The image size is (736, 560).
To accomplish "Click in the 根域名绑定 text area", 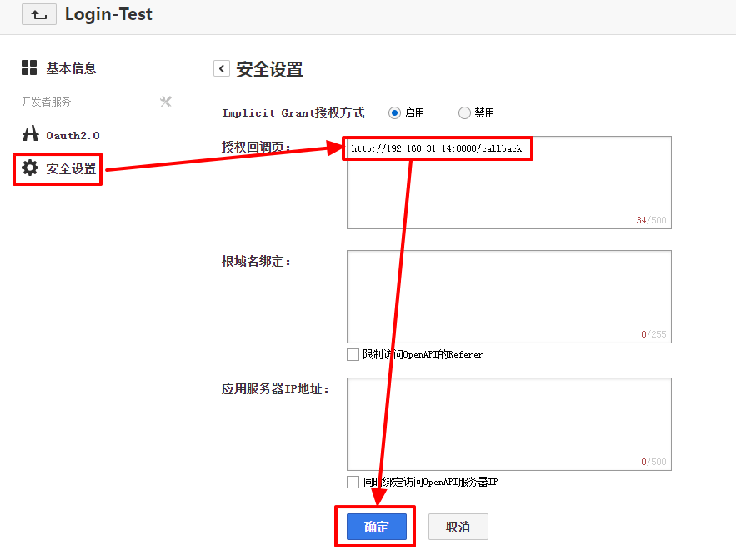I will [x=508, y=296].
